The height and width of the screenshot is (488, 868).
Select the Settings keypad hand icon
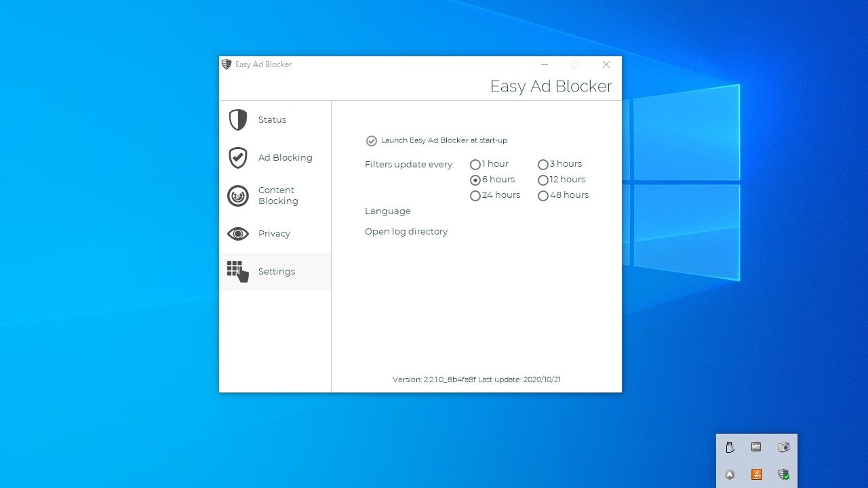point(238,271)
